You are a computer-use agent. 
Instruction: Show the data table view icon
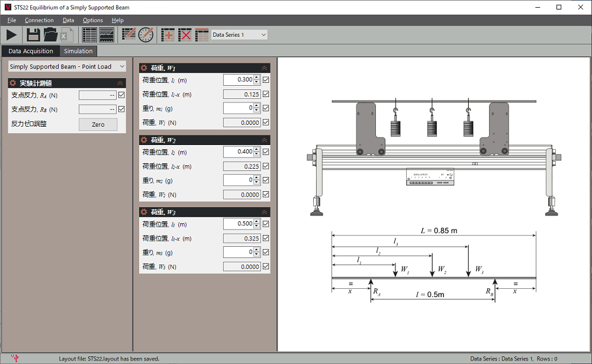(89, 35)
